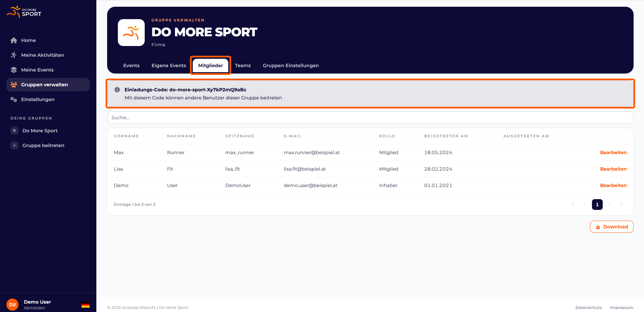The height and width of the screenshot is (312, 644).
Task: Click the people icon for Gruppen verwalten
Action: pyautogui.click(x=14, y=85)
